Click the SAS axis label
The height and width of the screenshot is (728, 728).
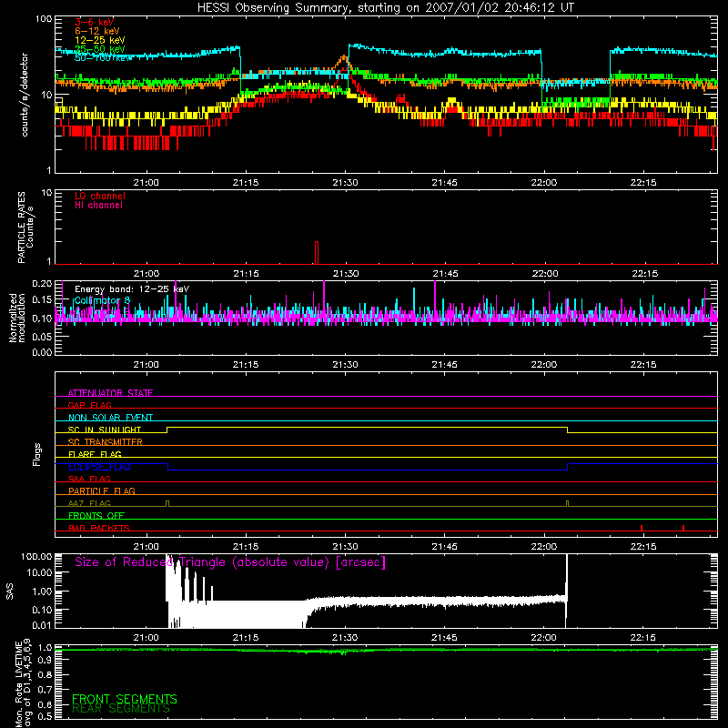[x=10, y=591]
